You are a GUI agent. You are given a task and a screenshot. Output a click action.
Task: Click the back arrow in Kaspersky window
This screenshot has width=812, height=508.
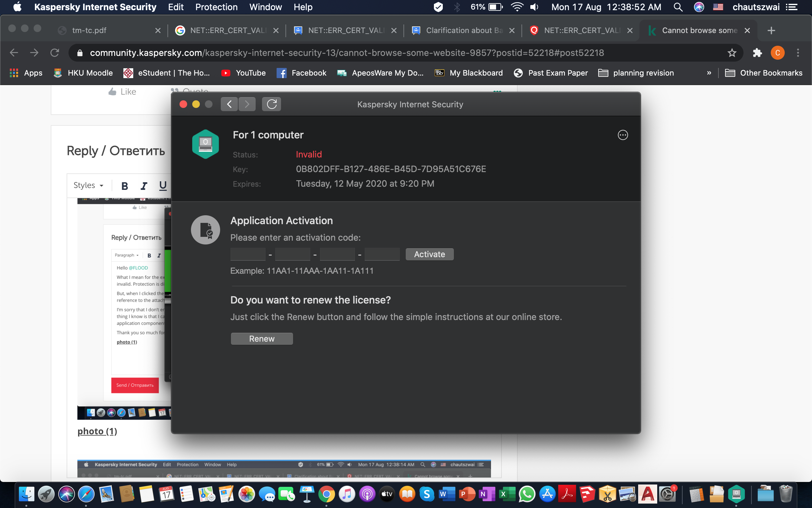point(229,104)
